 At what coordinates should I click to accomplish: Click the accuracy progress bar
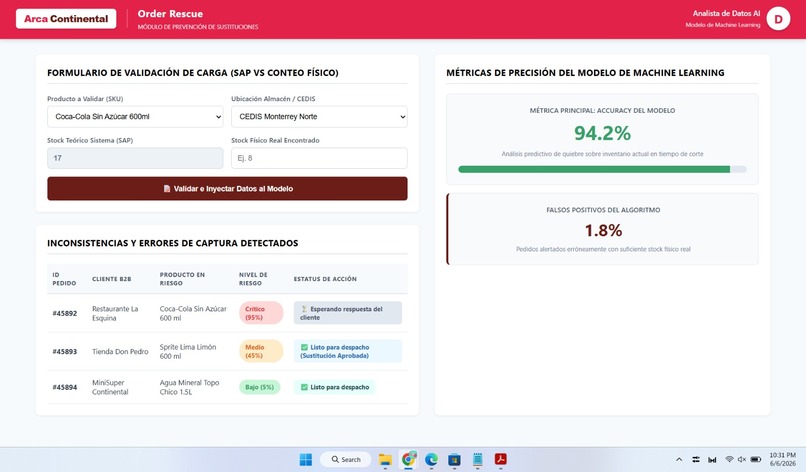point(602,169)
